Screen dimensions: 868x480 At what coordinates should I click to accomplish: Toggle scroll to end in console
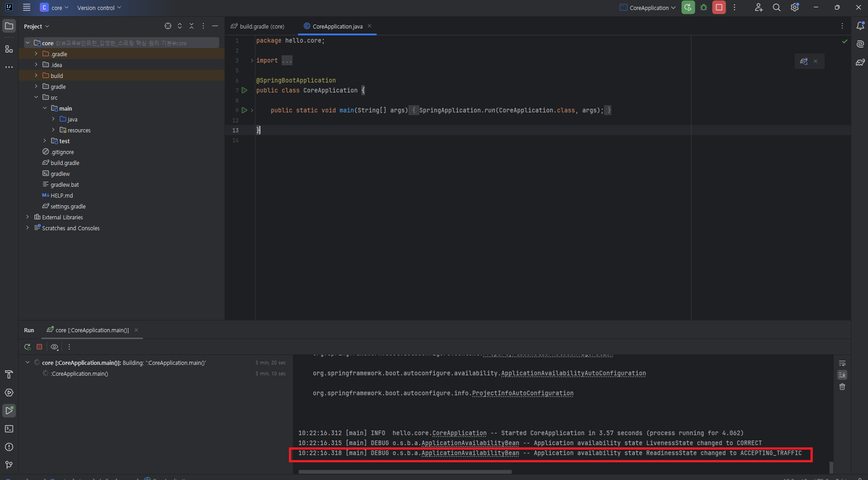842,375
